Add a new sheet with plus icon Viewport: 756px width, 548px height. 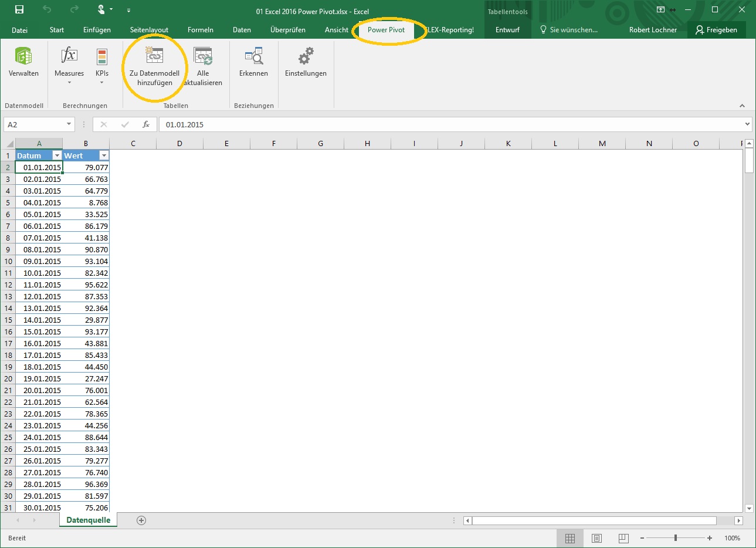click(141, 520)
